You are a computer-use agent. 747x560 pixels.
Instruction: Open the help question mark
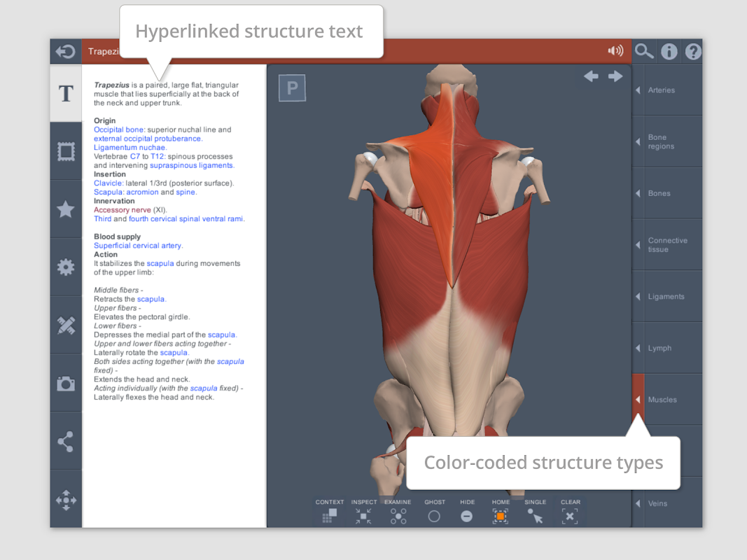pos(693,51)
